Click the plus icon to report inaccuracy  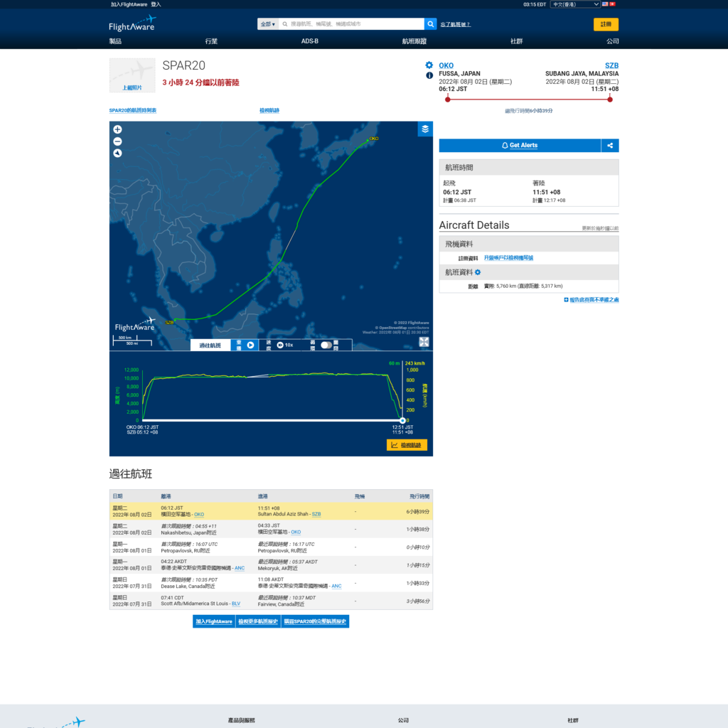coord(566,300)
